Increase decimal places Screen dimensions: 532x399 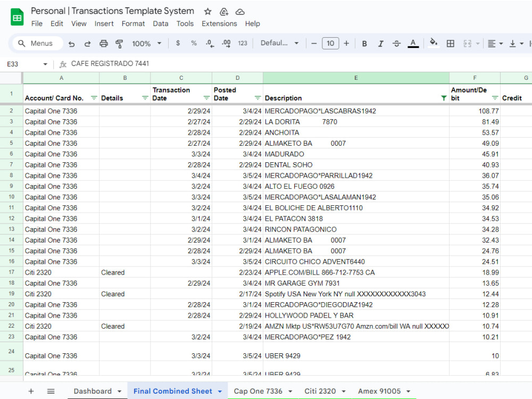pos(226,44)
